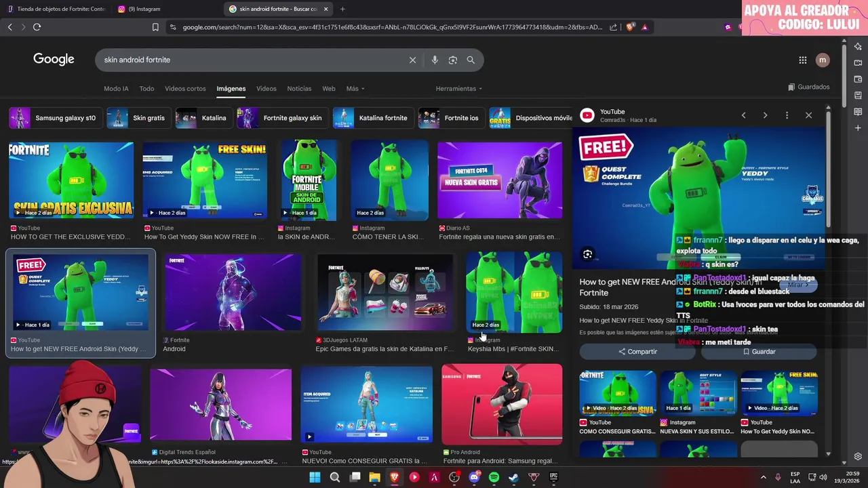Viewport: 868px width, 488px height.
Task: Open the Videos search tab
Action: [x=266, y=89]
